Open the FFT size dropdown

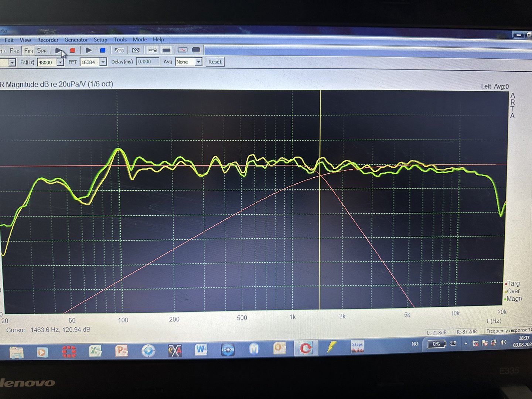click(103, 62)
